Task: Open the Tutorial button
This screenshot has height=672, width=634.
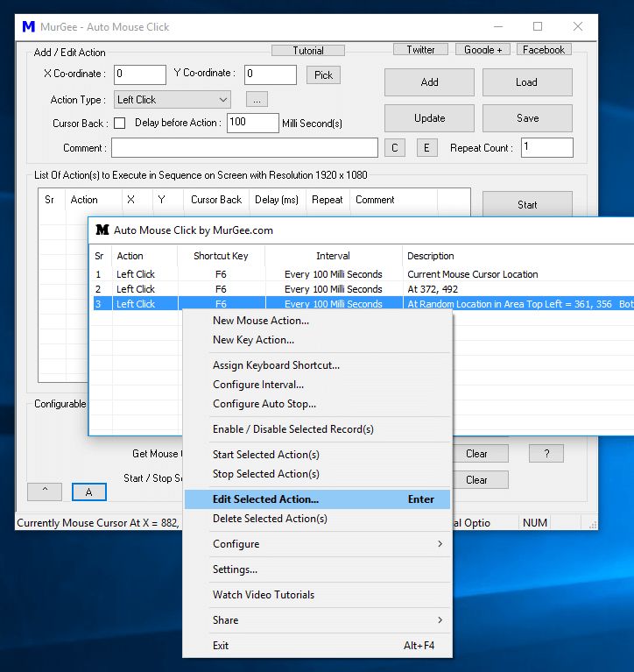Action: [308, 51]
